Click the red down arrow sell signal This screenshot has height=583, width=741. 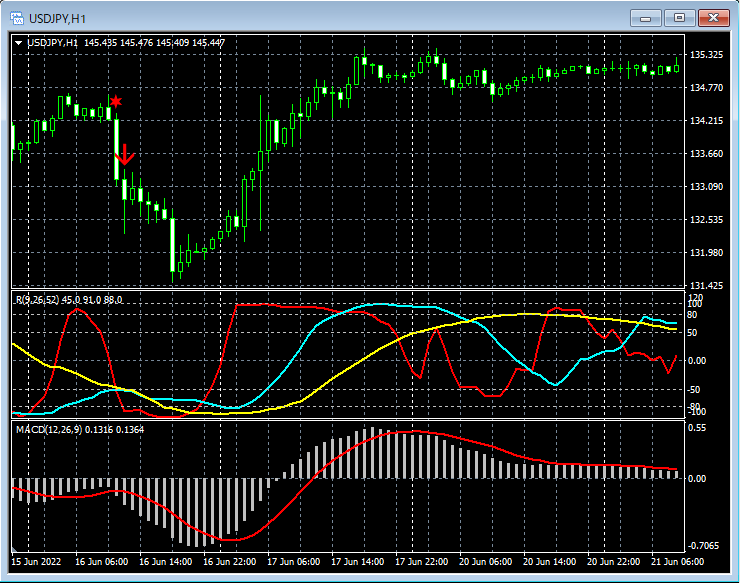pyautogui.click(x=124, y=154)
